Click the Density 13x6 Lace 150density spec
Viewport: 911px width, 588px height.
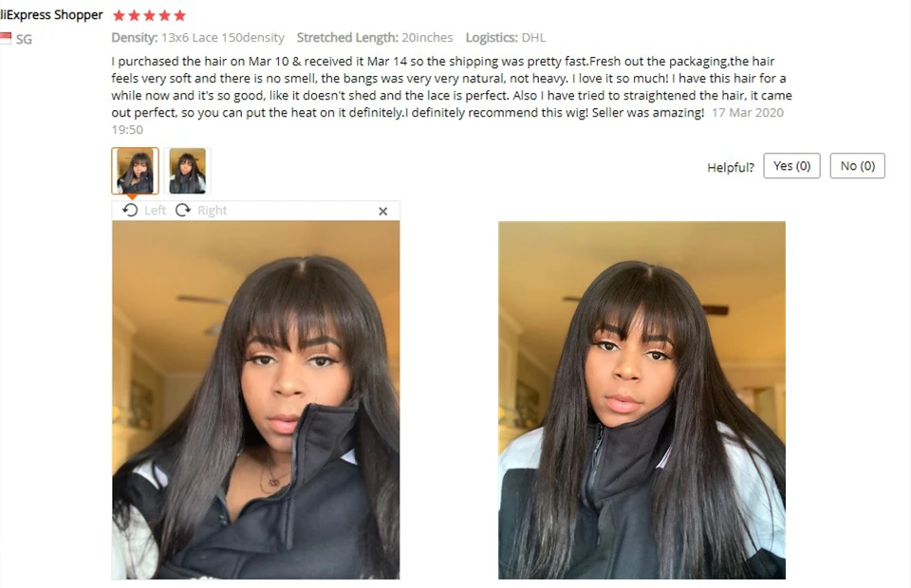tap(197, 38)
